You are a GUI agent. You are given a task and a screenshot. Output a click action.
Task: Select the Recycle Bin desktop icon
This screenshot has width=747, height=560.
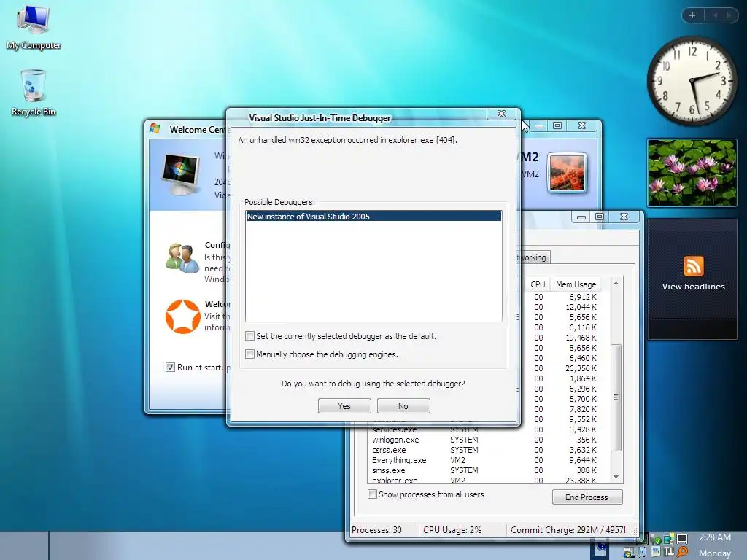[x=34, y=93]
